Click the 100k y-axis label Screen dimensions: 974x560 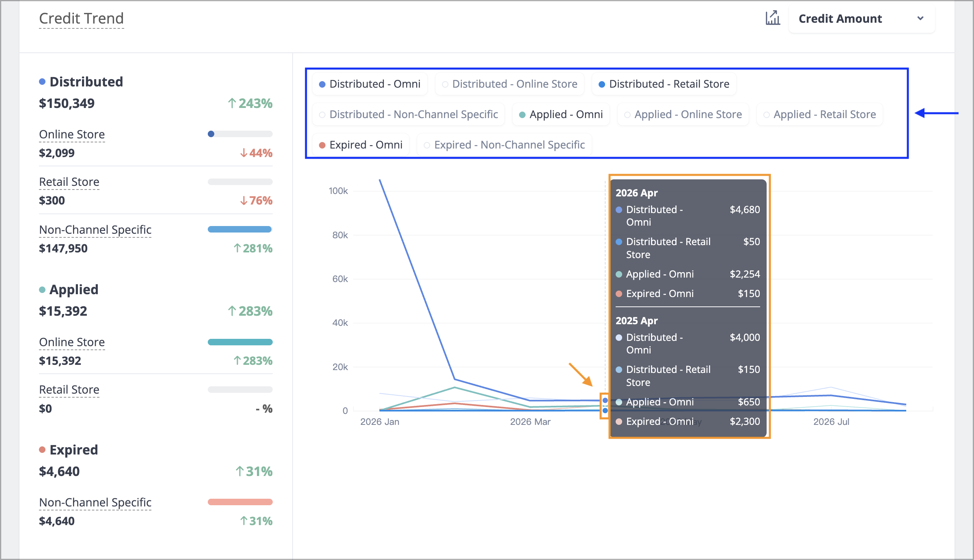tap(338, 191)
